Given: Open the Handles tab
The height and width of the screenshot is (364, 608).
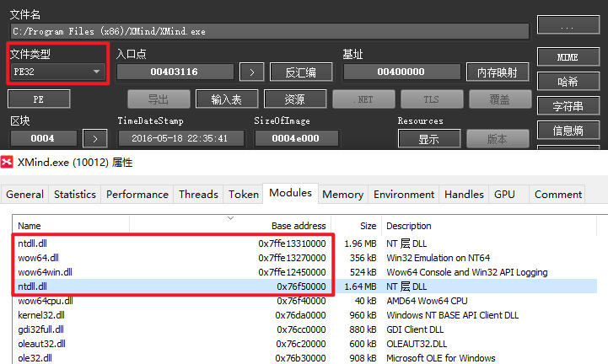Looking at the screenshot, I should [x=464, y=194].
